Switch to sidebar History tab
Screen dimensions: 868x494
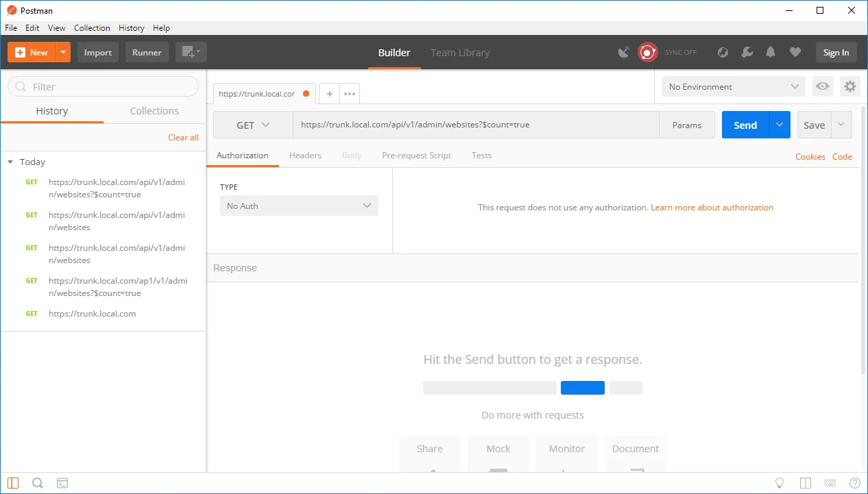click(x=52, y=111)
